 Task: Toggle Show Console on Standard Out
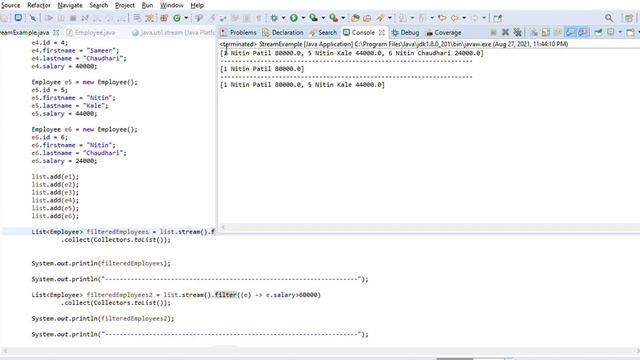point(570,32)
